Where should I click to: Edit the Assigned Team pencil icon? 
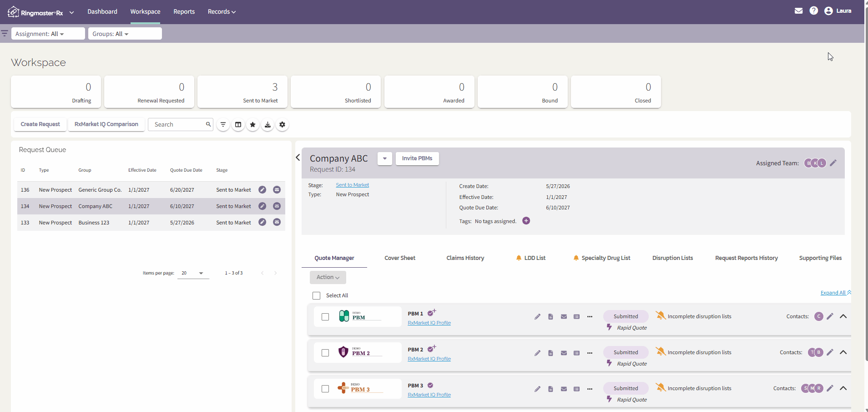833,163
